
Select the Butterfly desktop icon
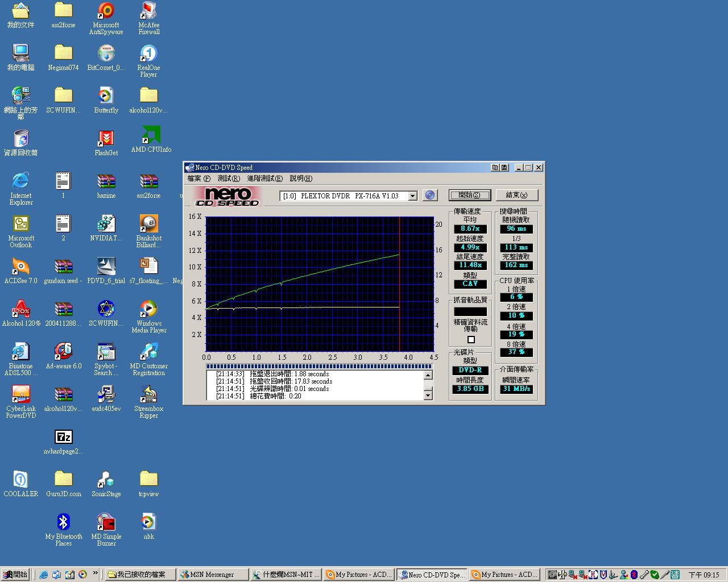[106, 100]
